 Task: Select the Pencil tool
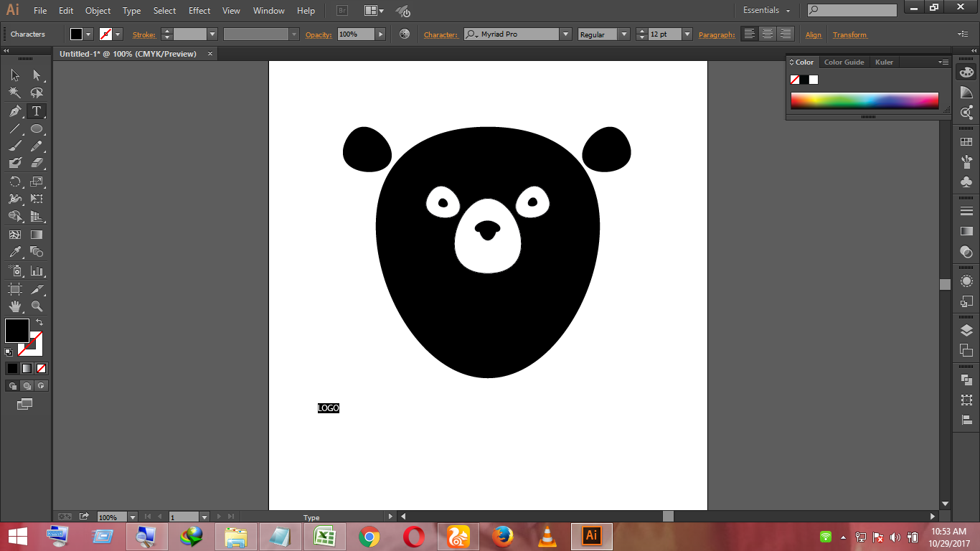point(37,146)
